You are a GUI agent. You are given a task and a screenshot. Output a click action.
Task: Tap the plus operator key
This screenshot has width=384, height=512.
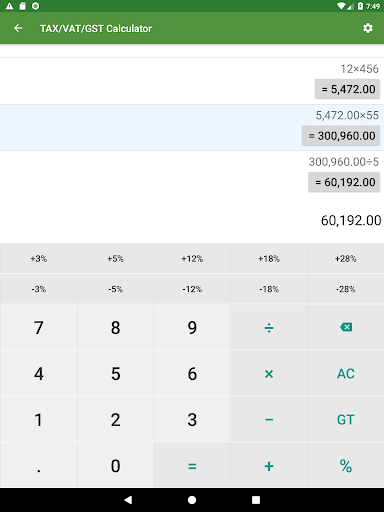pyautogui.click(x=269, y=466)
